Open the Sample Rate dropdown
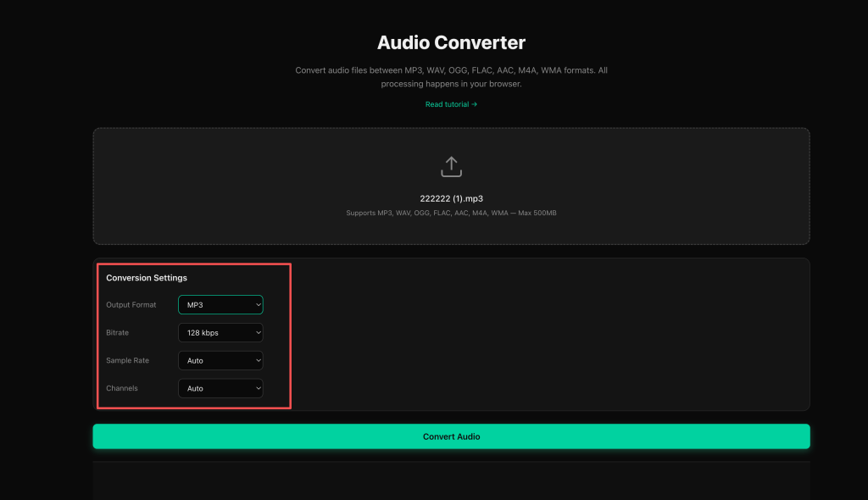 220,360
